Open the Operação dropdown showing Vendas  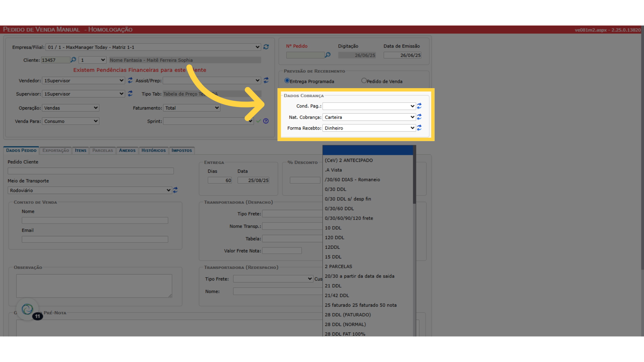70,108
